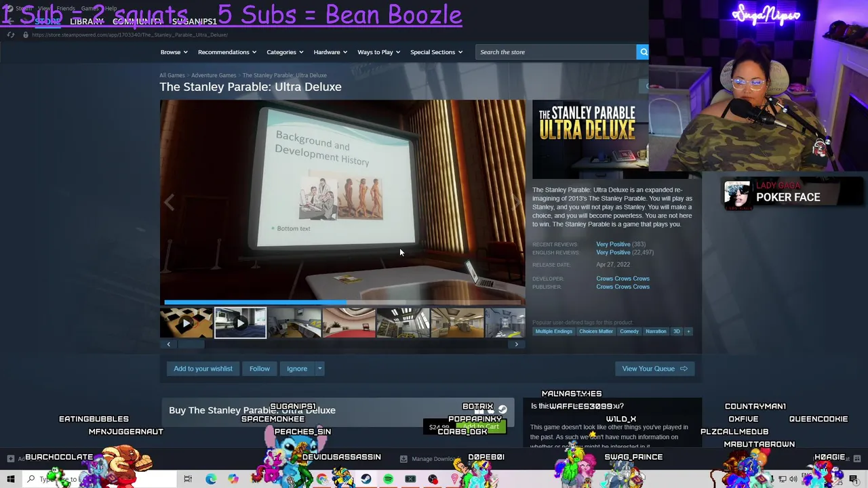
Task: Click the taskbar search magnifier icon
Action: tap(31, 479)
